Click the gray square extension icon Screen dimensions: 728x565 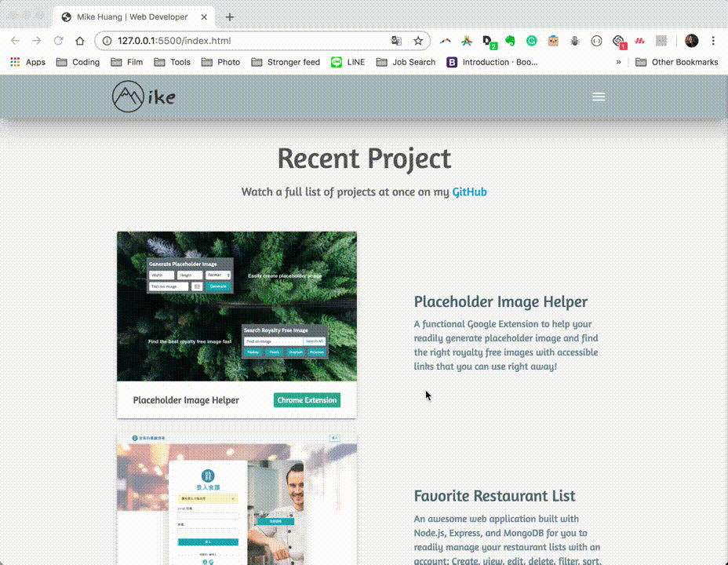tap(661, 41)
